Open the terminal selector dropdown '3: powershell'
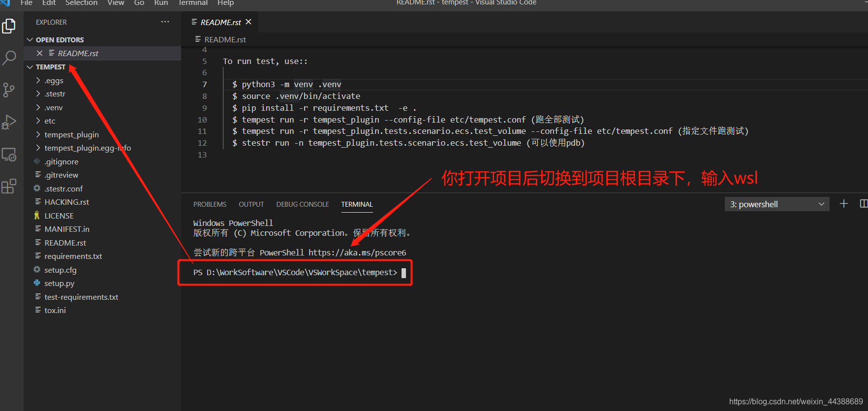 pyautogui.click(x=777, y=204)
